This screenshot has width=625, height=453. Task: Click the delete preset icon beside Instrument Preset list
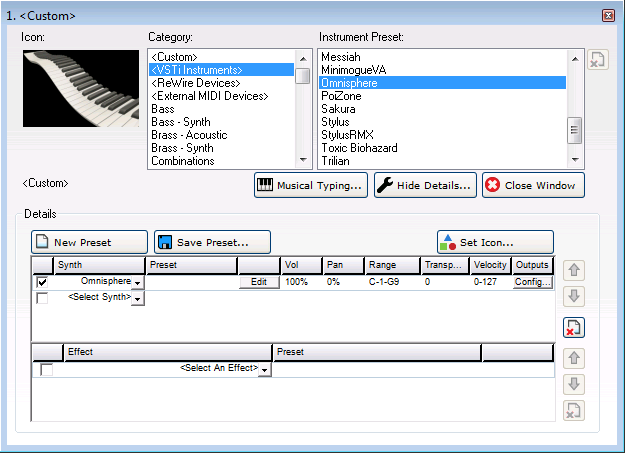pos(597,59)
